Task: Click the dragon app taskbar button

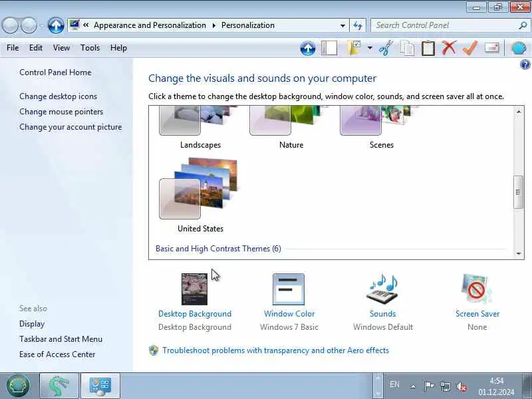Action: (59, 386)
